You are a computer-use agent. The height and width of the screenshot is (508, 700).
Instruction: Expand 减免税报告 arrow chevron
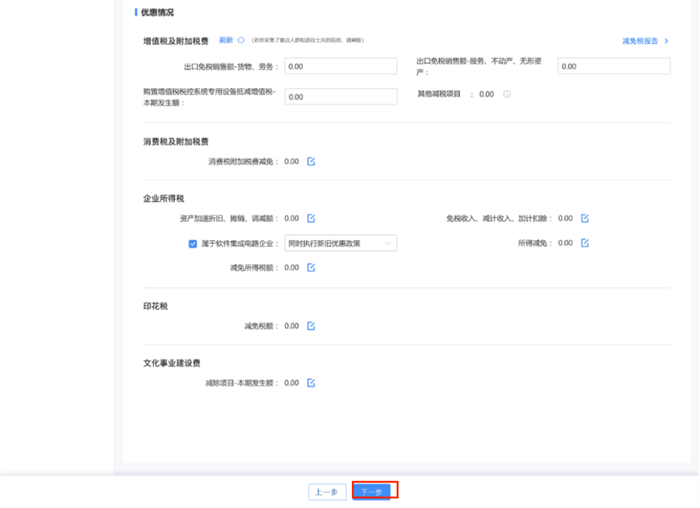(667, 41)
